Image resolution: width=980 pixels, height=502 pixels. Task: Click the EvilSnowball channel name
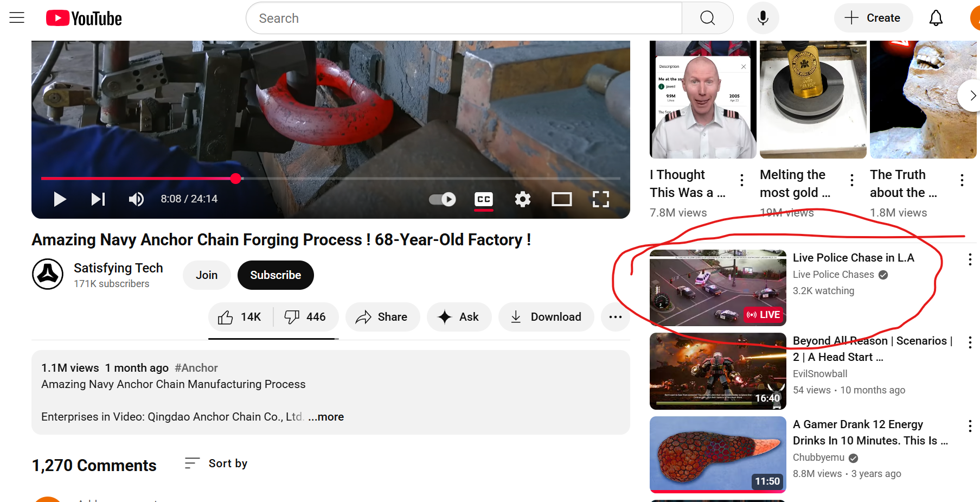pyautogui.click(x=820, y=374)
